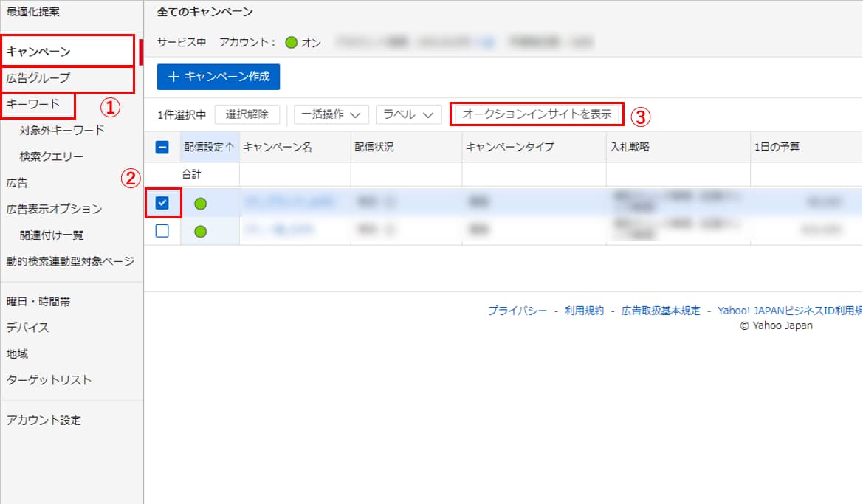863x504 pixels.
Task: Show オークションインサイトを表示
Action: coord(537,115)
